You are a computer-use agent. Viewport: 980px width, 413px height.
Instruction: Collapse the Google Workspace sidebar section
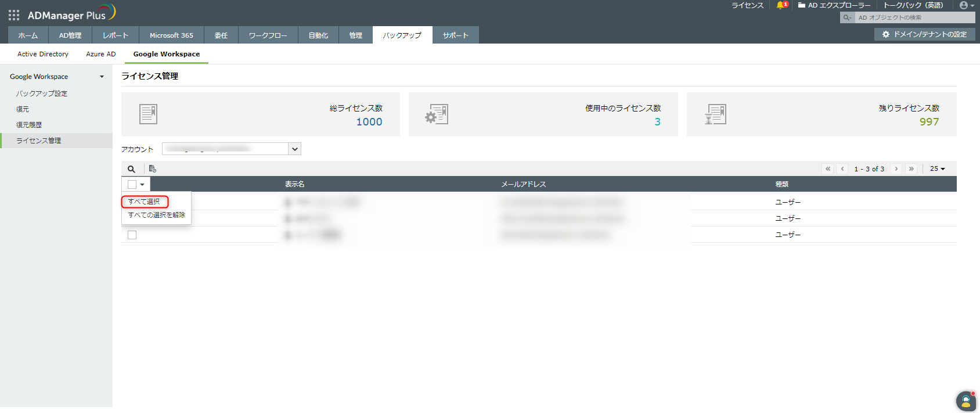(102, 77)
